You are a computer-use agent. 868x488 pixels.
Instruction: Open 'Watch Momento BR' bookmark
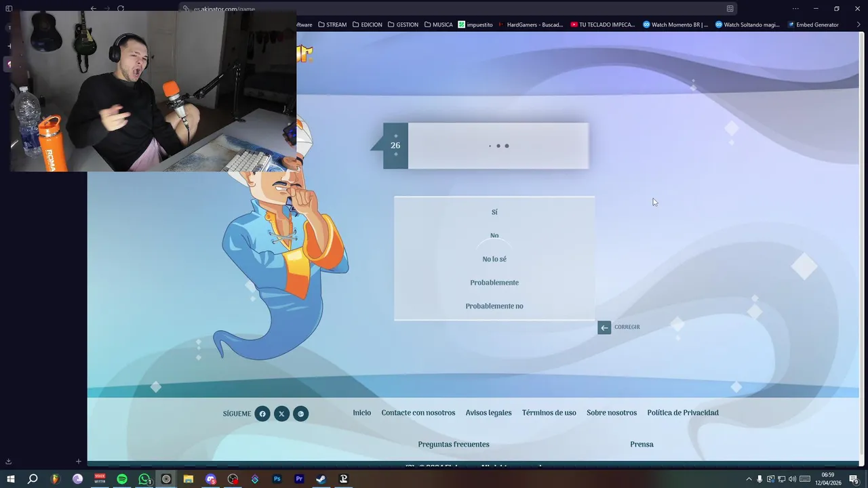[x=675, y=24]
